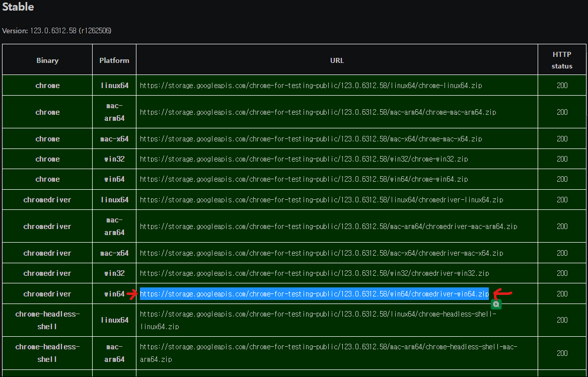Click the 200 status in the chromedriver mac-x64 row
The height and width of the screenshot is (377, 588).
pyautogui.click(x=562, y=253)
